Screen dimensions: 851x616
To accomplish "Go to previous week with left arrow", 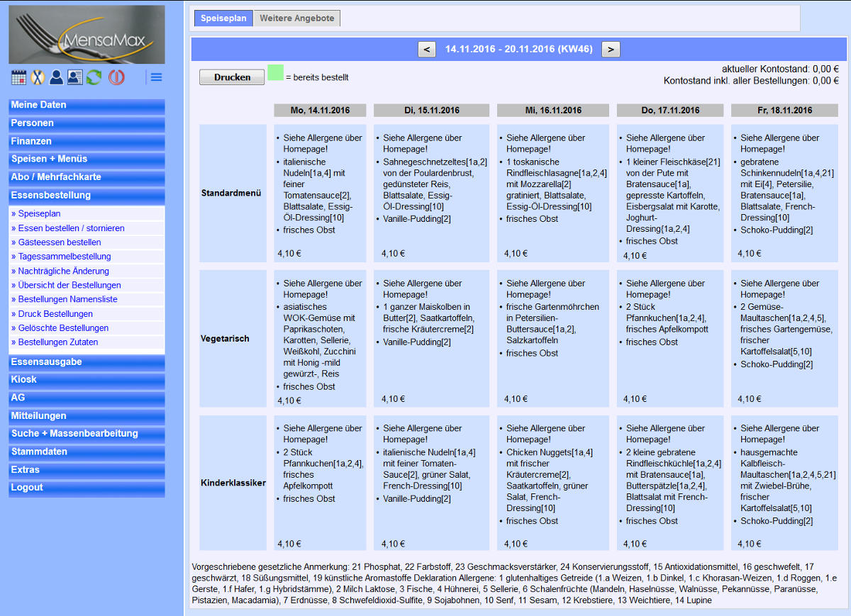I will coord(427,49).
